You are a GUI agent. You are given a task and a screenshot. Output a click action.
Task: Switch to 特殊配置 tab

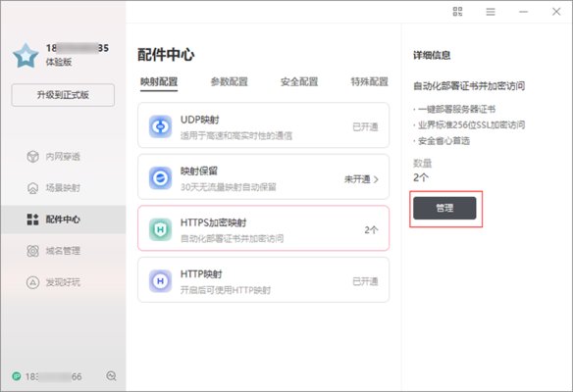point(370,81)
